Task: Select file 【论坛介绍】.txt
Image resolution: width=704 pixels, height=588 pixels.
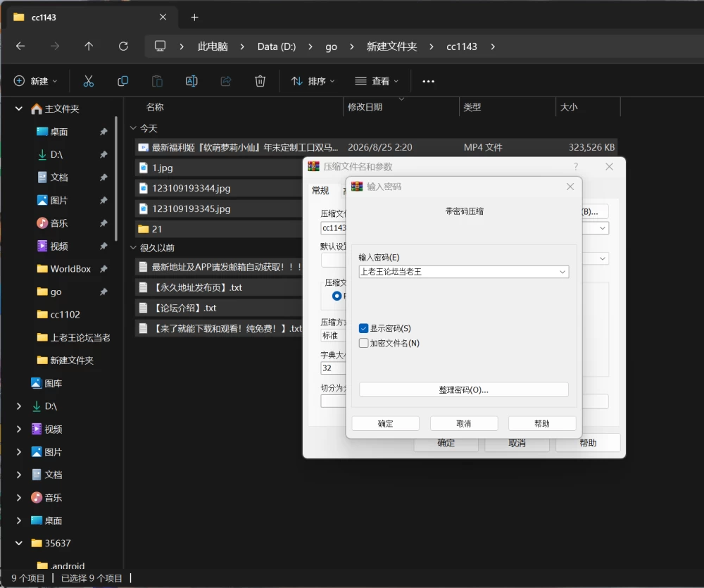Action: tap(219, 308)
